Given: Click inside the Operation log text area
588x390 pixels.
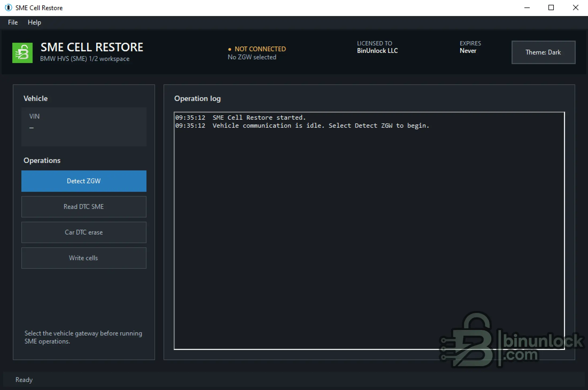Looking at the screenshot, I should point(369,231).
